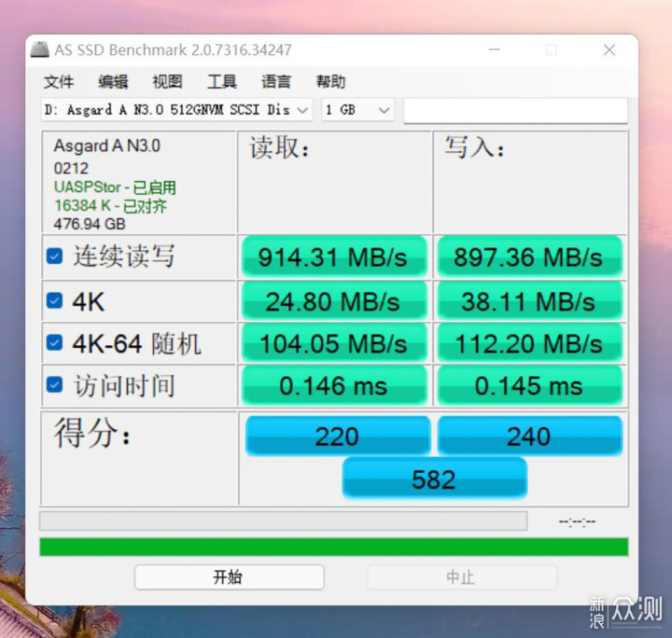The height and width of the screenshot is (638, 672).
Task: Expand the 1 GB test size dropdown
Action: tap(357, 110)
